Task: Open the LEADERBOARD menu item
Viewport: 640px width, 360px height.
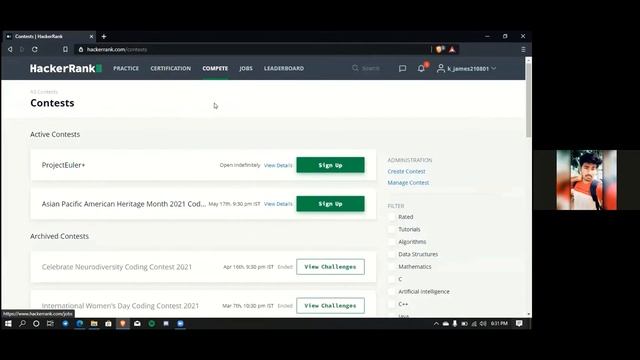Action: [284, 69]
